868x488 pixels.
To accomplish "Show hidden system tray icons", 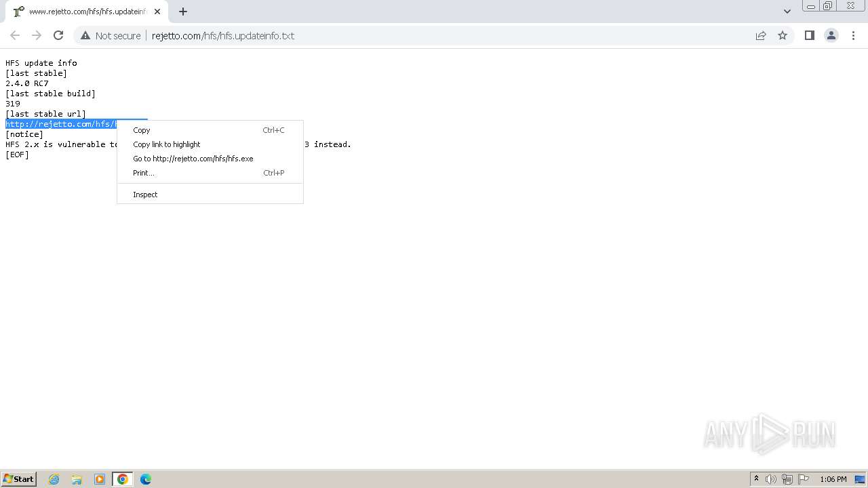I will pyautogui.click(x=756, y=479).
